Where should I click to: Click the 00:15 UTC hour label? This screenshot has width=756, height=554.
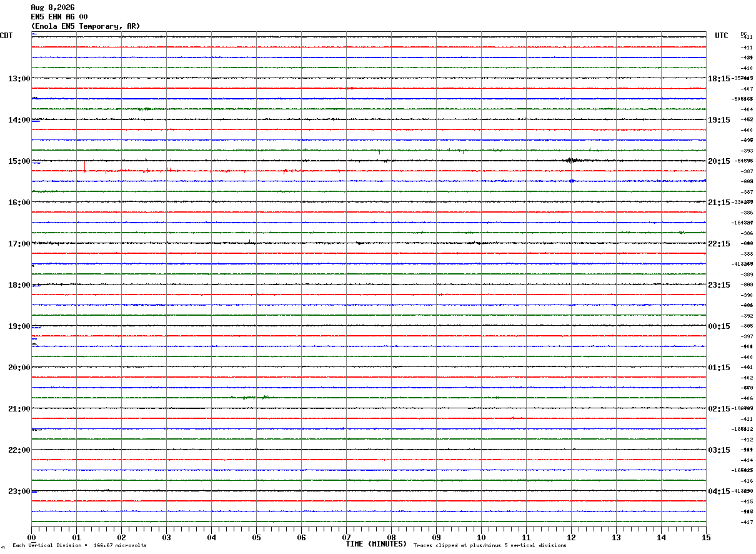tap(719, 326)
